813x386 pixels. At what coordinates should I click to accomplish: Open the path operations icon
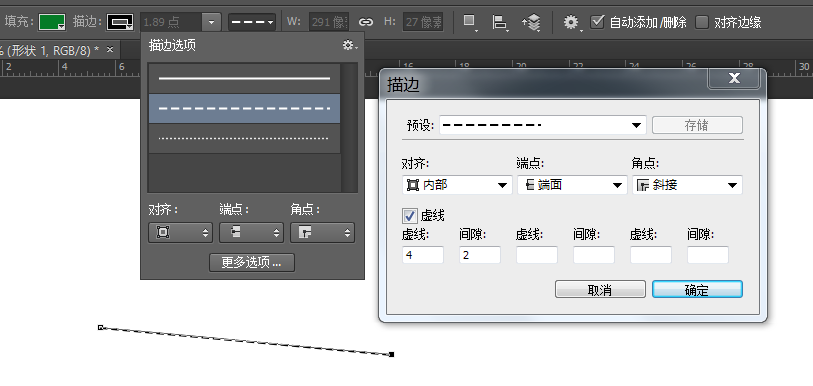coord(470,22)
